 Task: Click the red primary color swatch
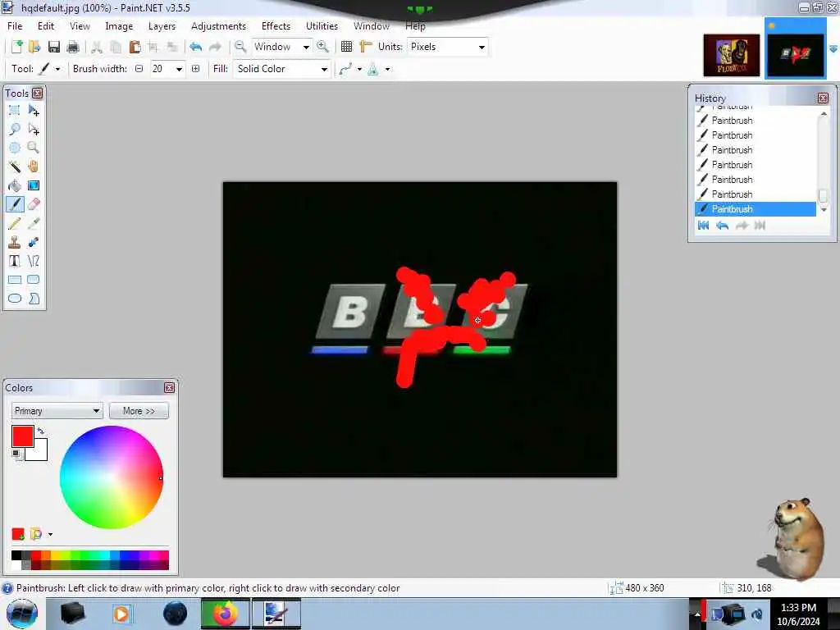22,436
